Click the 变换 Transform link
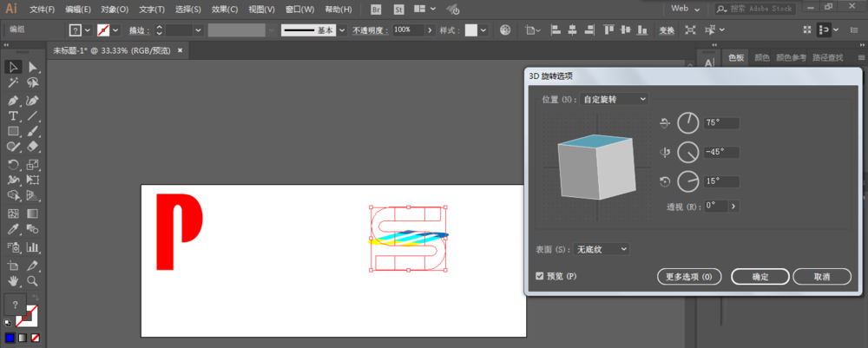 click(667, 30)
